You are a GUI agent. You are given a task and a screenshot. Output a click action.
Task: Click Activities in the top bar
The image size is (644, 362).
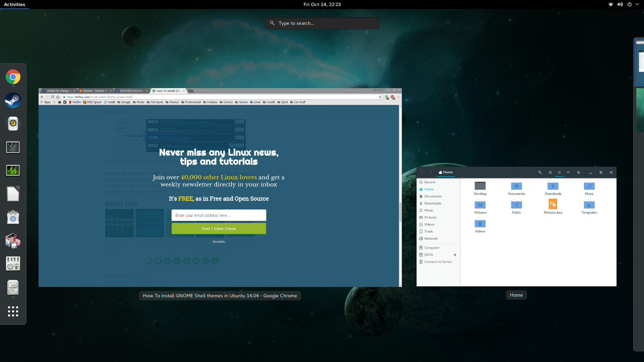tap(14, 4)
